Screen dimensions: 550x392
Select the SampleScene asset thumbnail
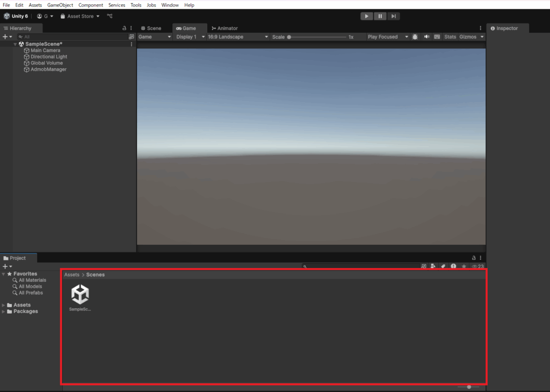[80, 294]
